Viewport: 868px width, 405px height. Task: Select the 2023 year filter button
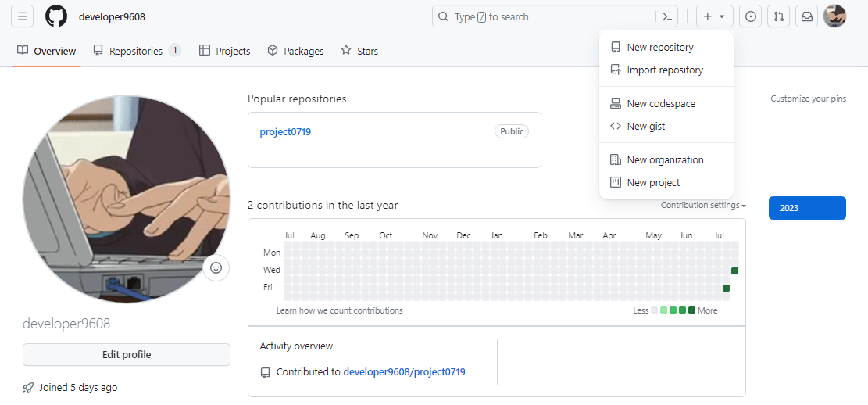click(x=807, y=208)
